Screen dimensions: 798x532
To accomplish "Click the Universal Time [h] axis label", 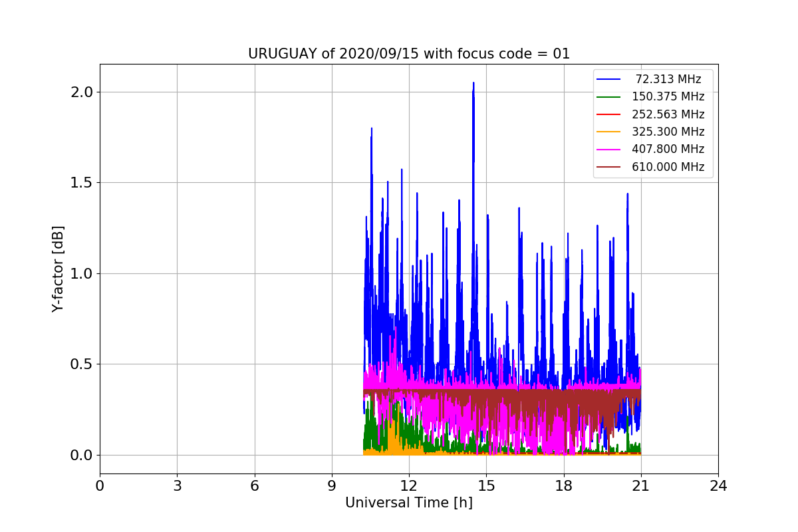I will coord(409,503).
